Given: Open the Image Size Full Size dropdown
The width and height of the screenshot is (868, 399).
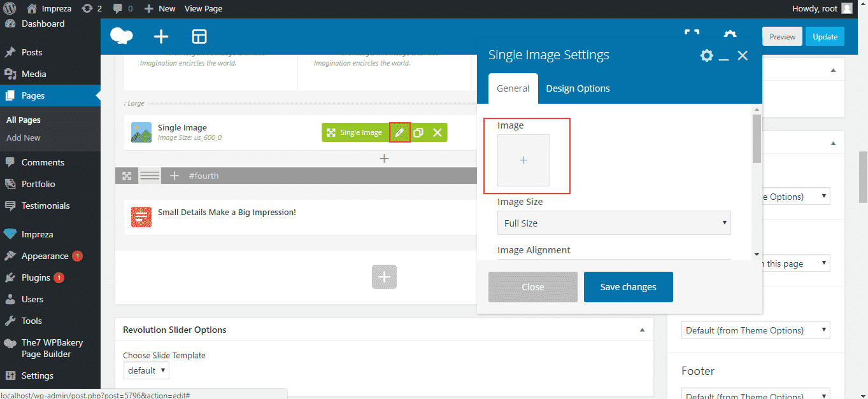Looking at the screenshot, I should click(x=614, y=223).
